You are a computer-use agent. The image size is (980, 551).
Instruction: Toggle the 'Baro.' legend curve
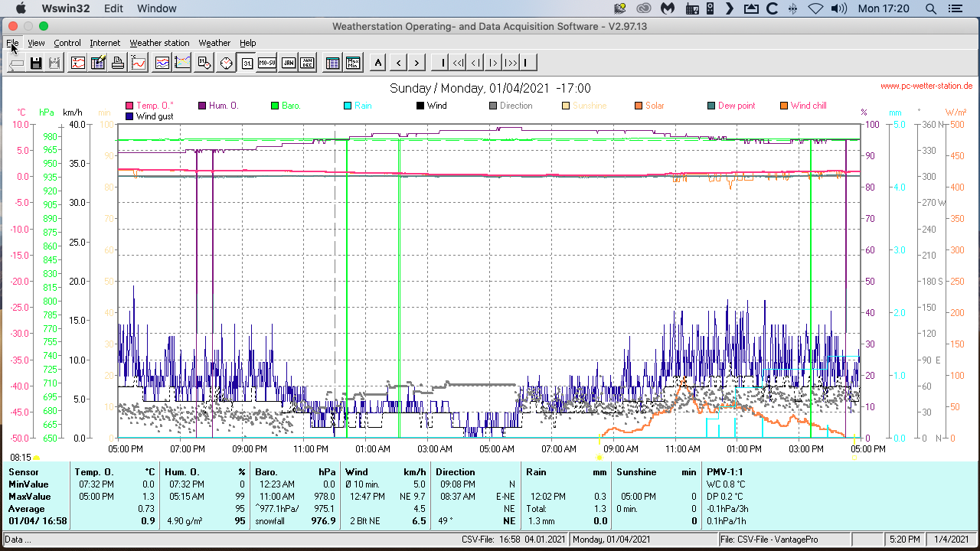click(x=286, y=106)
